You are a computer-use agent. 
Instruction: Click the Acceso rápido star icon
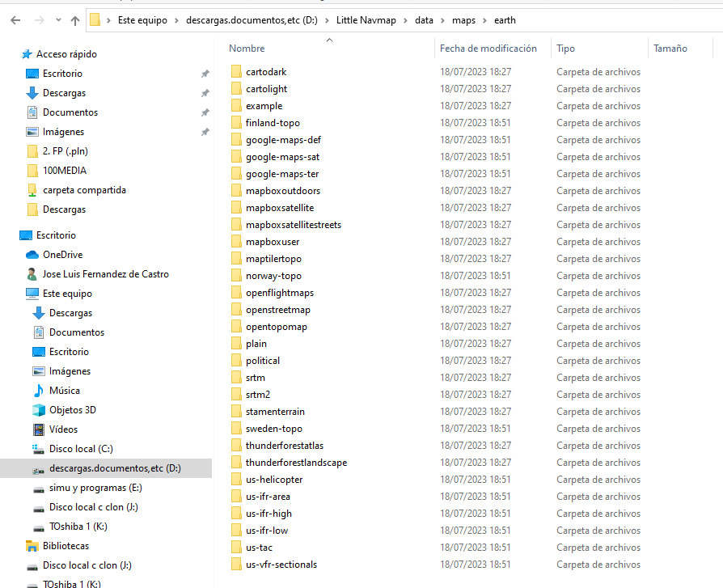coord(27,54)
